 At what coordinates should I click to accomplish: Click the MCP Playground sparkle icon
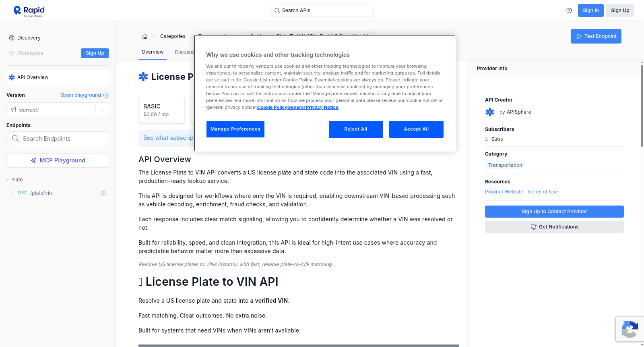coord(33,160)
